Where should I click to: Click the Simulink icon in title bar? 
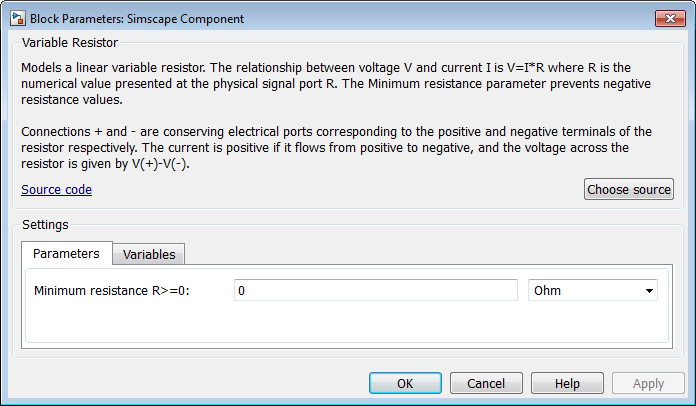17,19
